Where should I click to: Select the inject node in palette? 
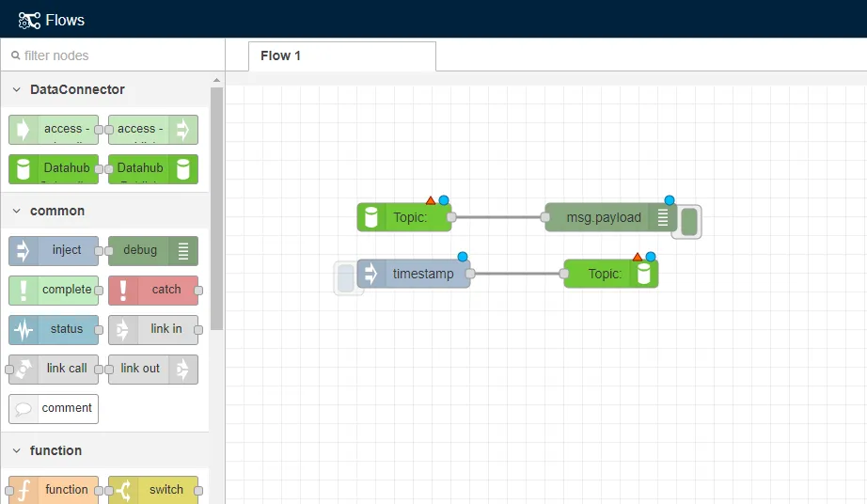coord(54,251)
